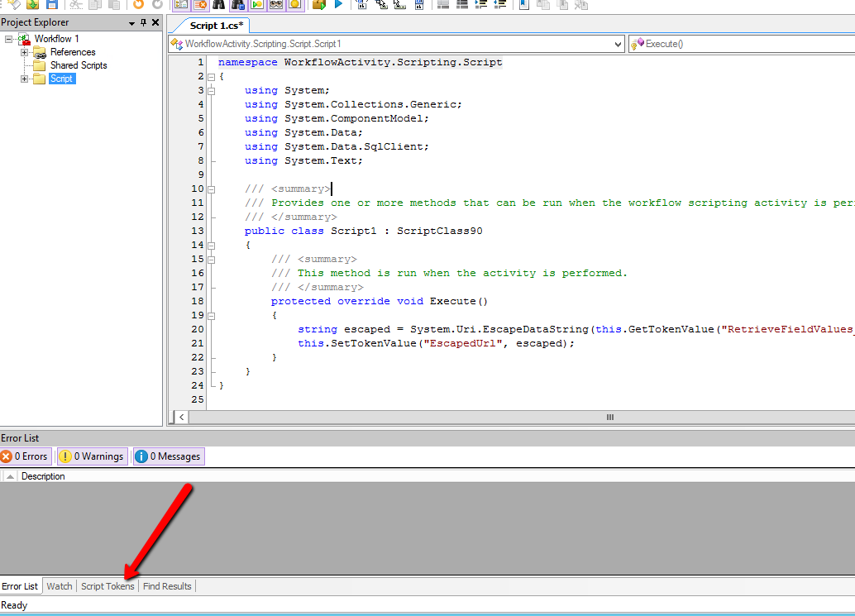The height and width of the screenshot is (616, 855).
Task: Click the uncomment lines toolbar icon
Action: pyautogui.click(x=462, y=4)
